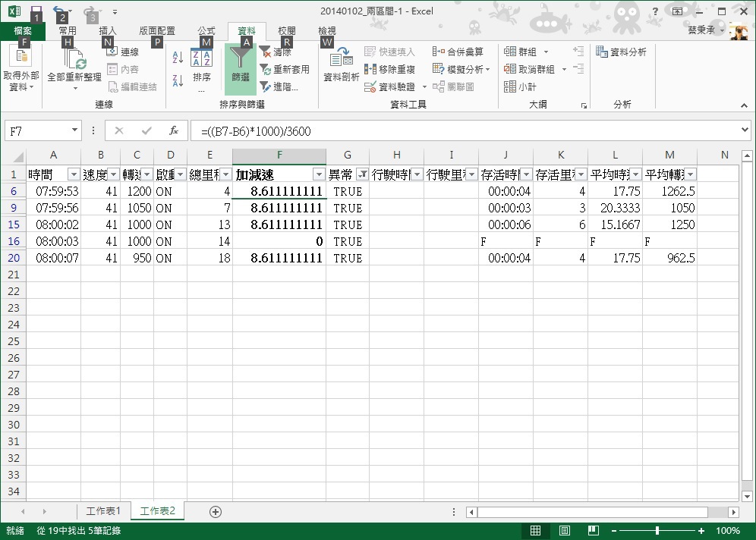Click the 小計 subtotal button
The height and width of the screenshot is (540, 756).
(x=521, y=86)
